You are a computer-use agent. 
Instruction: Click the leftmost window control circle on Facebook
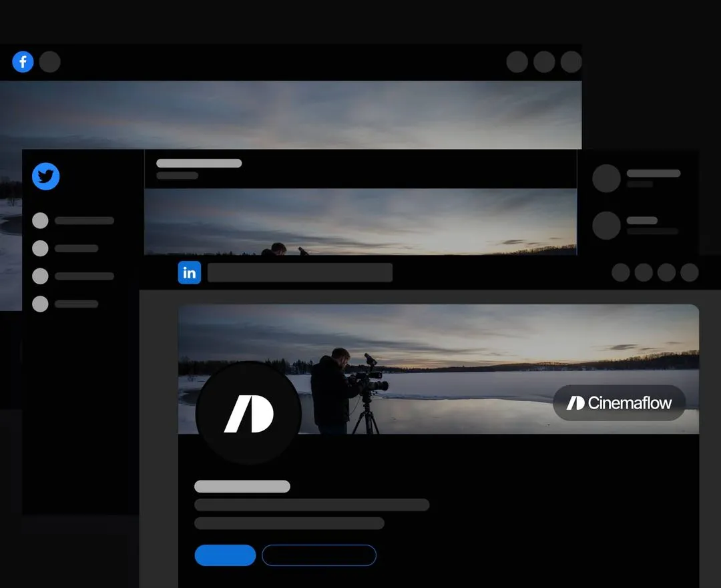pyautogui.click(x=517, y=61)
